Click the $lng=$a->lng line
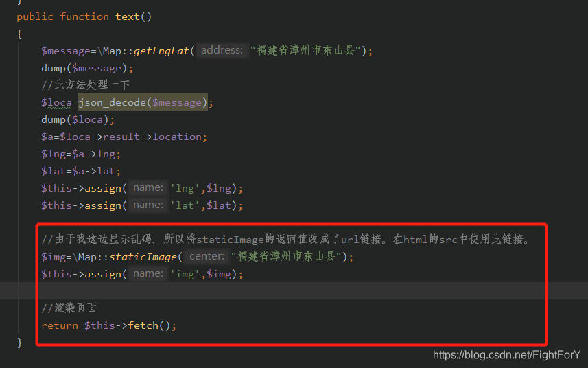Viewport: 588px width, 368px height. click(x=81, y=154)
